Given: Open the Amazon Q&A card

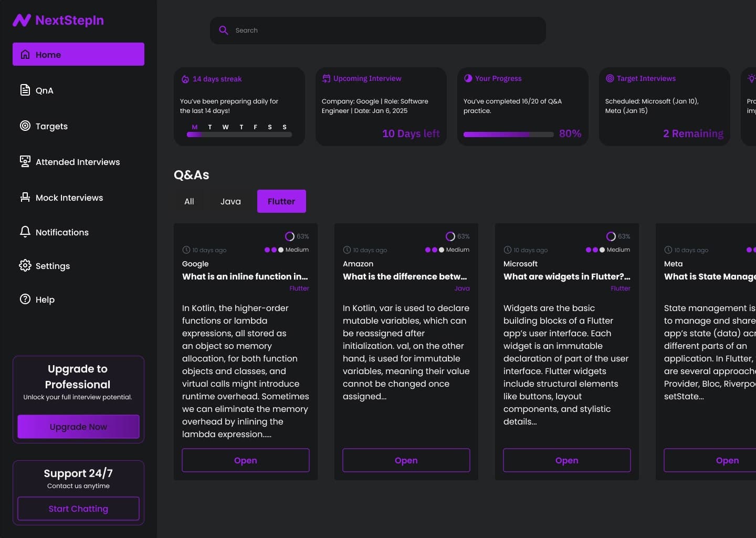Looking at the screenshot, I should tap(406, 460).
